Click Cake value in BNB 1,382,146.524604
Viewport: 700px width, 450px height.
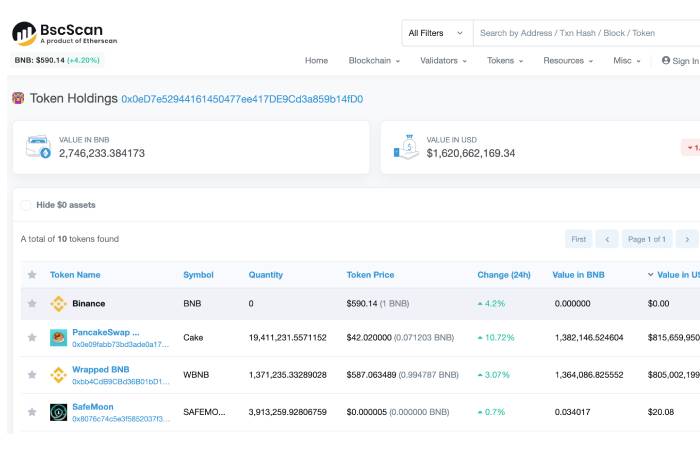click(589, 338)
